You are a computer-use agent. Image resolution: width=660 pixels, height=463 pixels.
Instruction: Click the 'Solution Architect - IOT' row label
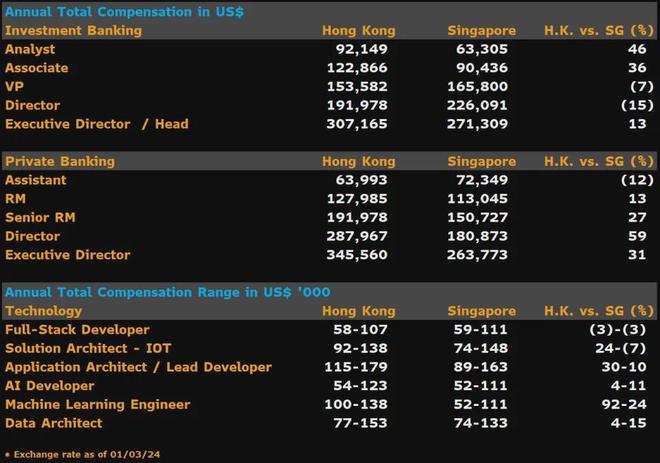tap(88, 349)
